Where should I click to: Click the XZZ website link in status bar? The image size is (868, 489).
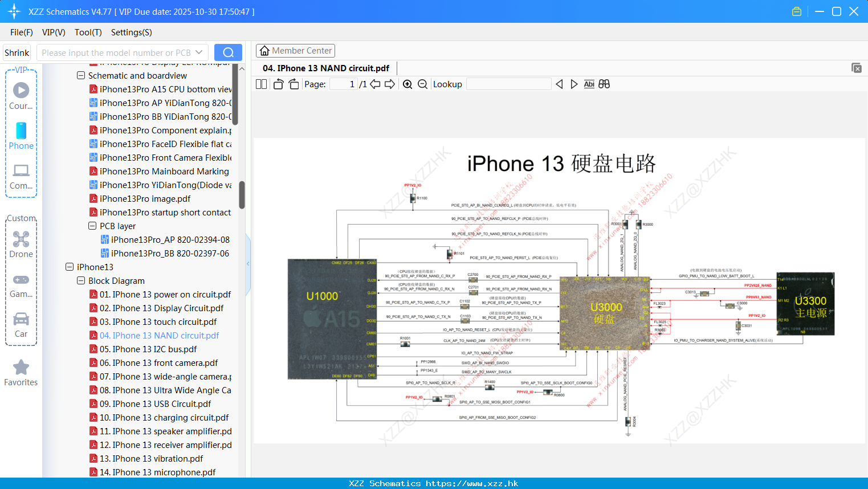tap(472, 483)
